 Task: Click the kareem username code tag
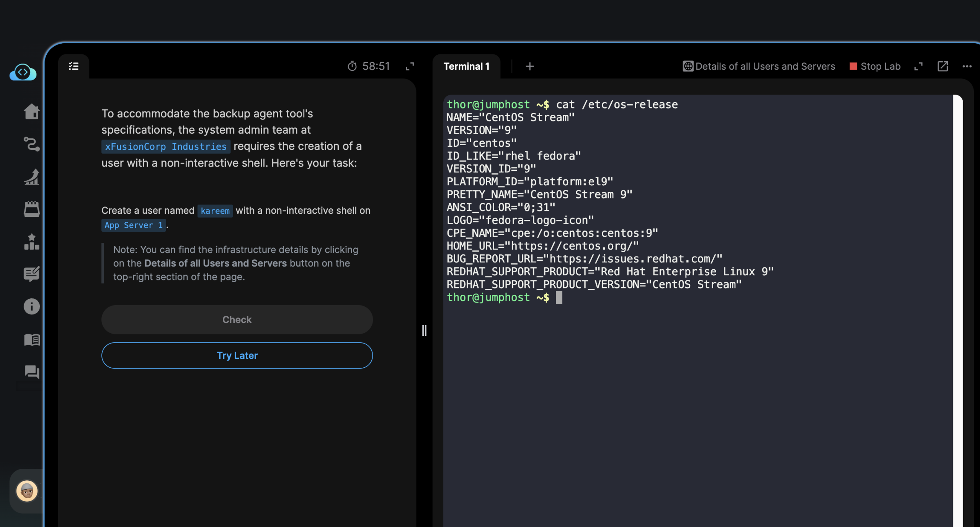click(x=215, y=211)
